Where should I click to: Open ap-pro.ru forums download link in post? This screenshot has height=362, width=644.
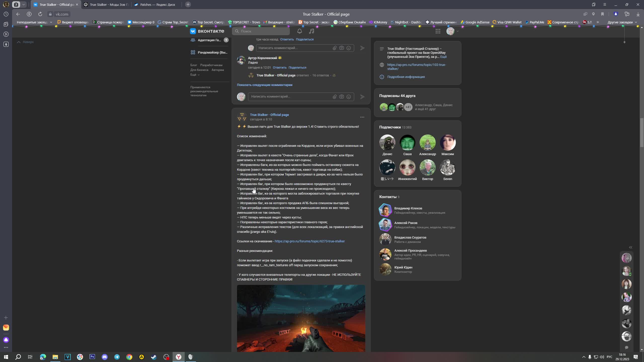pyautogui.click(x=309, y=241)
